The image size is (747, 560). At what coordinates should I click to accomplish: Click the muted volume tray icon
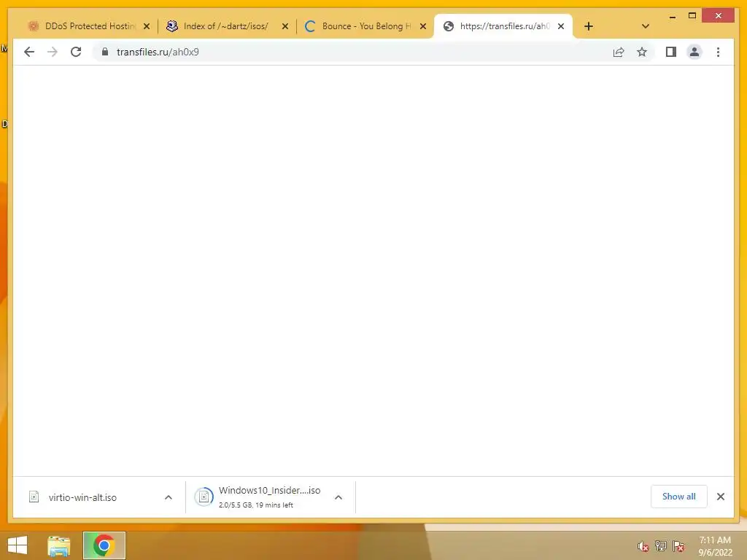[643, 546]
